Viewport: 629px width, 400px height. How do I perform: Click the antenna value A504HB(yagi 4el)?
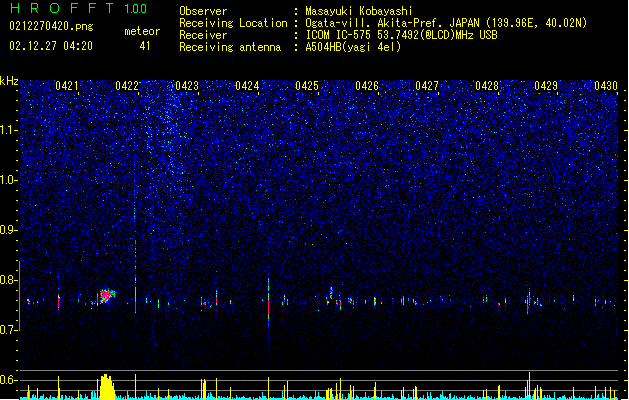click(353, 47)
